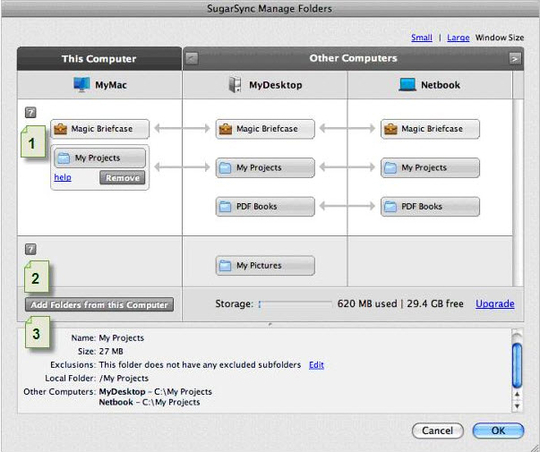Screen dimensions: 540x452
Task: Click the storage usage progress bar
Action: click(295, 304)
